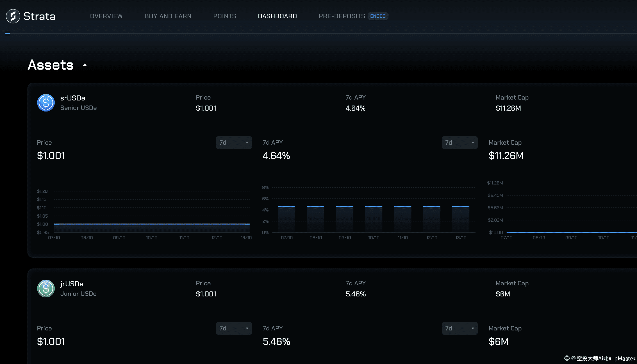Click the plus icon below the logo
Screen dimensions: 637x364
8,34
